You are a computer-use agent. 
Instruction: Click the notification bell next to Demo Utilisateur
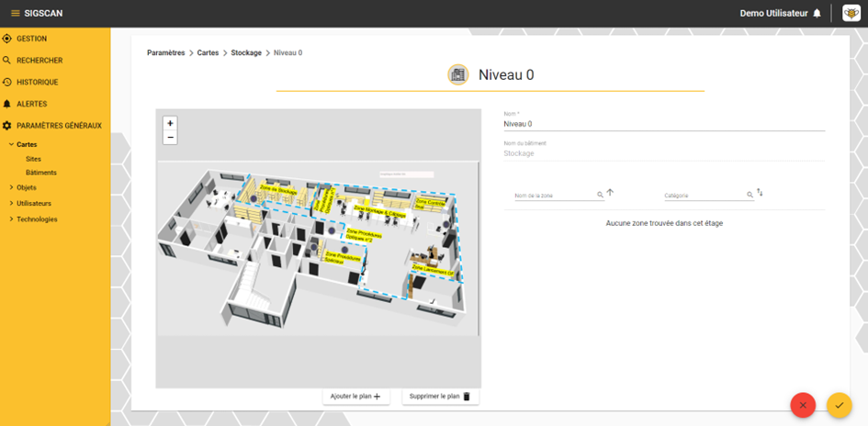817,13
